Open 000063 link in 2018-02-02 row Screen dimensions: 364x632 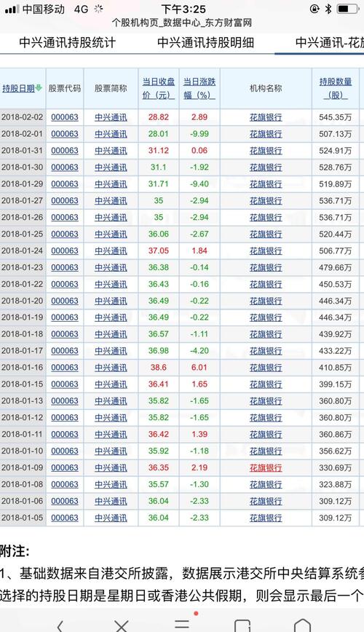pyautogui.click(x=65, y=117)
